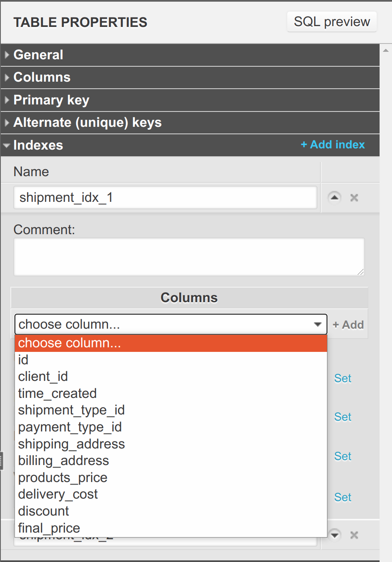Expand the Columns section header
Image resolution: width=392 pixels, height=562 pixels.
[x=42, y=78]
